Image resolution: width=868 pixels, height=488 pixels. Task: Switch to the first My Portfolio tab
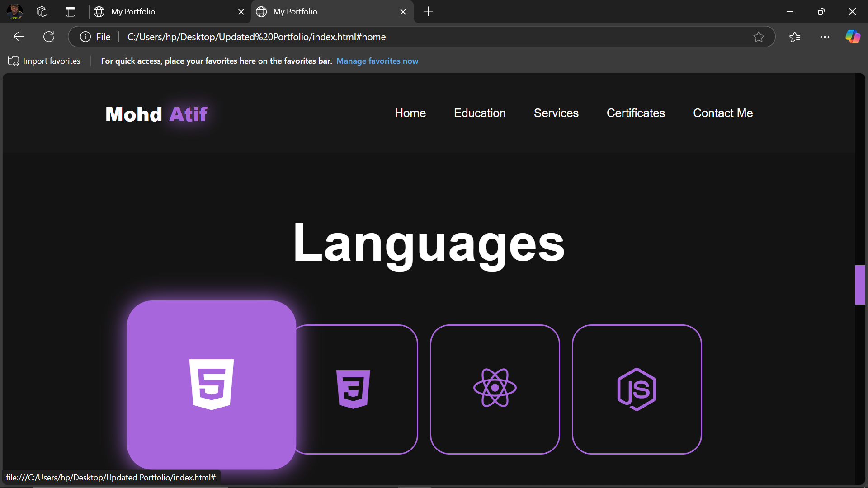pyautogui.click(x=133, y=11)
